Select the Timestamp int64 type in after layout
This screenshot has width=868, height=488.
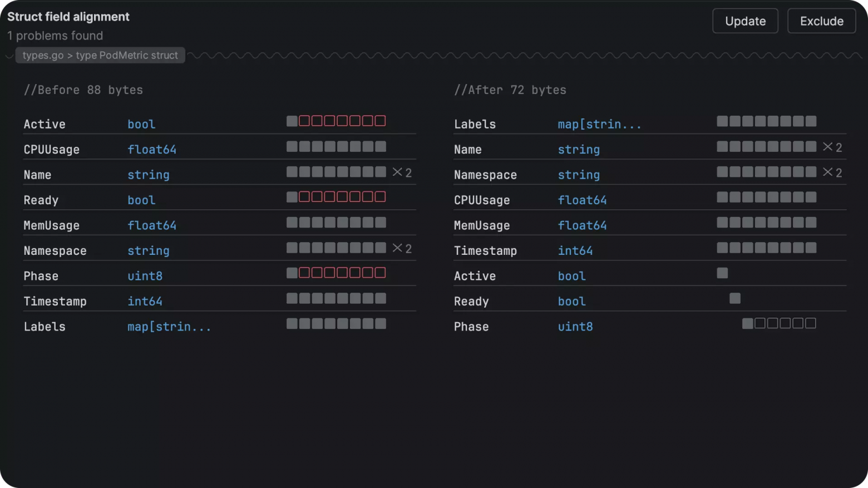click(x=575, y=251)
